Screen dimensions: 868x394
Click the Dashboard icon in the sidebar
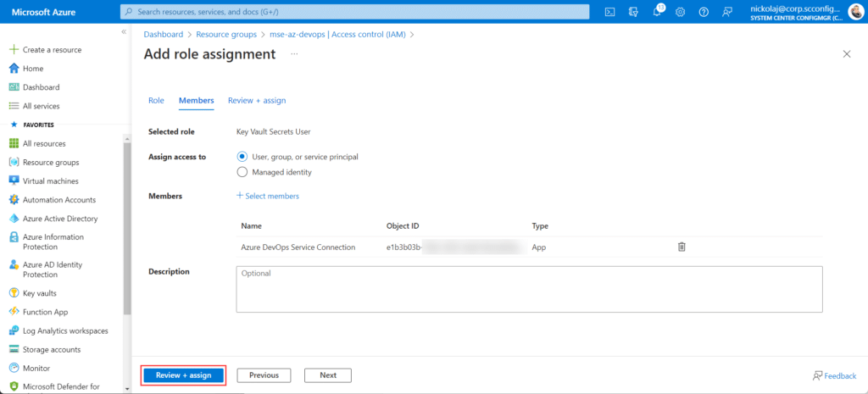pyautogui.click(x=14, y=87)
